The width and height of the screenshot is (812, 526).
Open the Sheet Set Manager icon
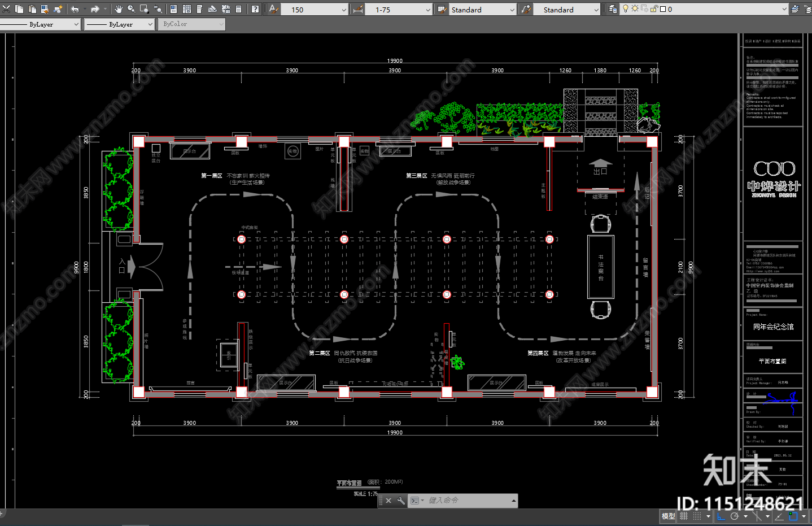(x=212, y=9)
